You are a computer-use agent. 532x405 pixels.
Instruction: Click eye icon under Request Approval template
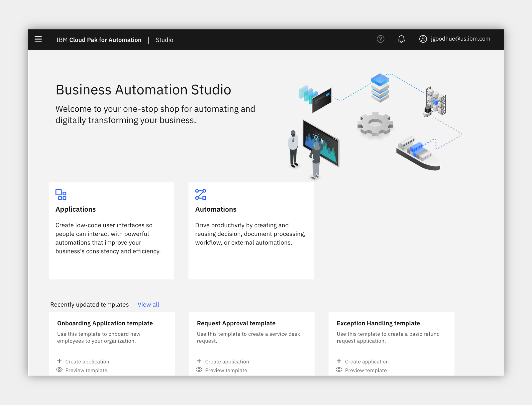click(x=199, y=370)
